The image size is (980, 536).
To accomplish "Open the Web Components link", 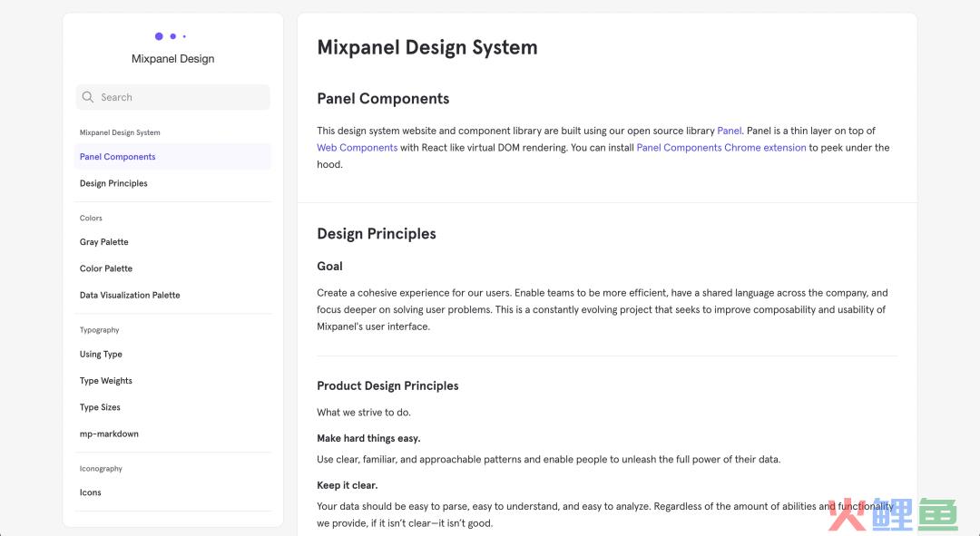I will (357, 148).
